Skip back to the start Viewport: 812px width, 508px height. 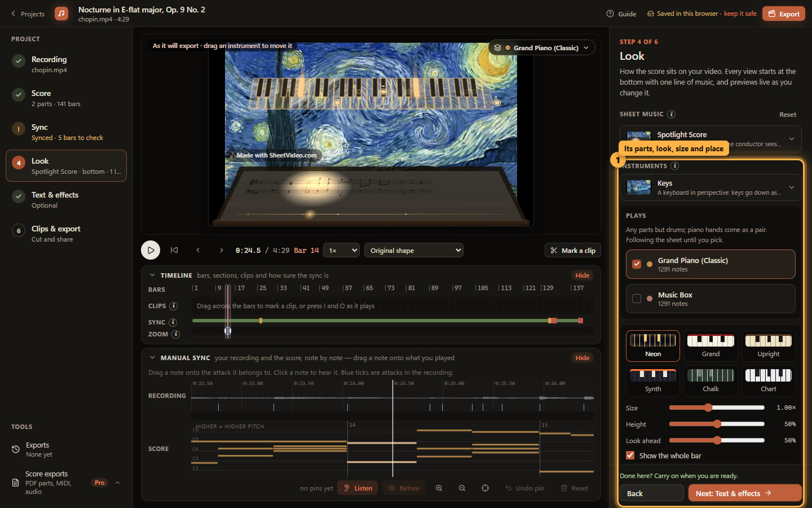coord(174,250)
